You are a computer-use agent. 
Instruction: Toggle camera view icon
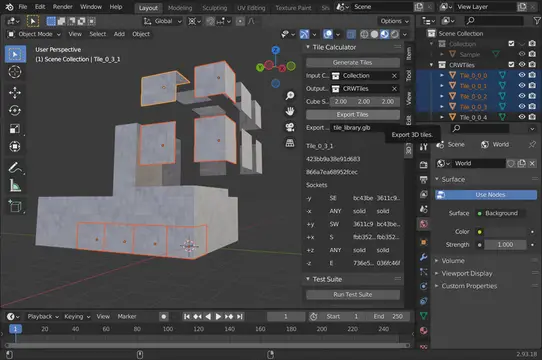[290, 127]
